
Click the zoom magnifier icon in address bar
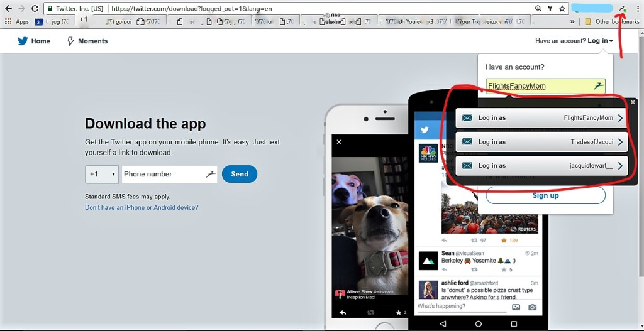pos(538,8)
